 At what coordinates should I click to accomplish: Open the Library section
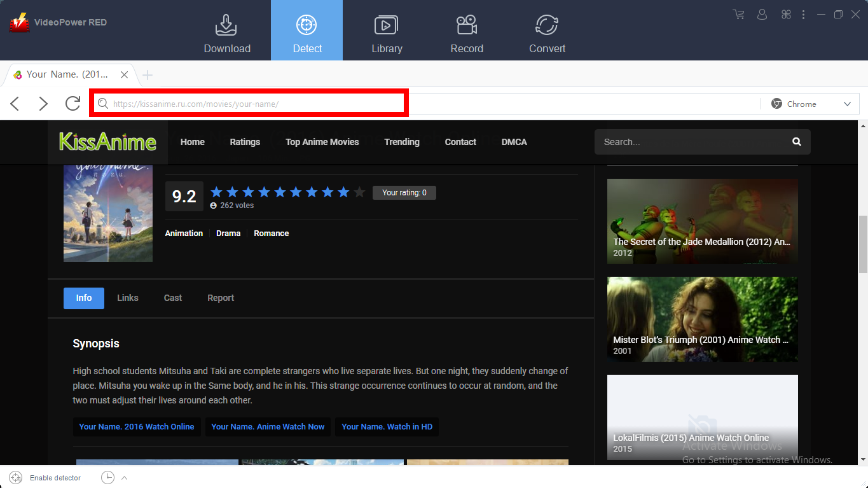(x=387, y=33)
